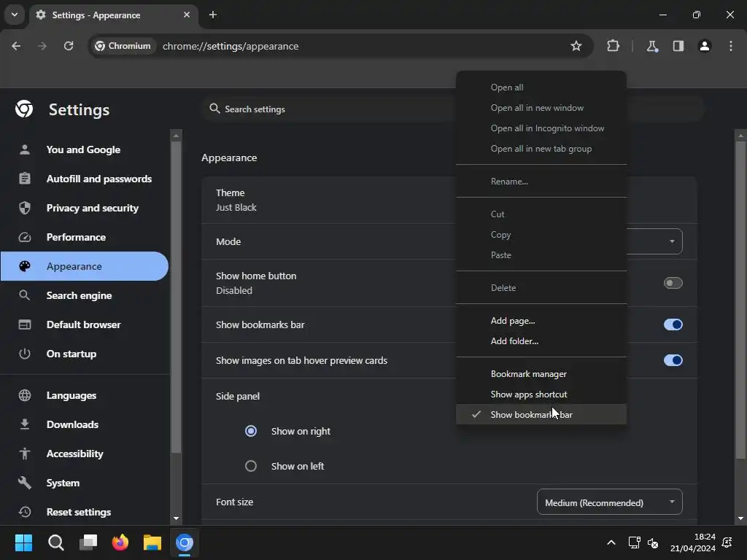Open the Font size dropdown
Viewport: 747px width, 560px height.
coord(609,502)
